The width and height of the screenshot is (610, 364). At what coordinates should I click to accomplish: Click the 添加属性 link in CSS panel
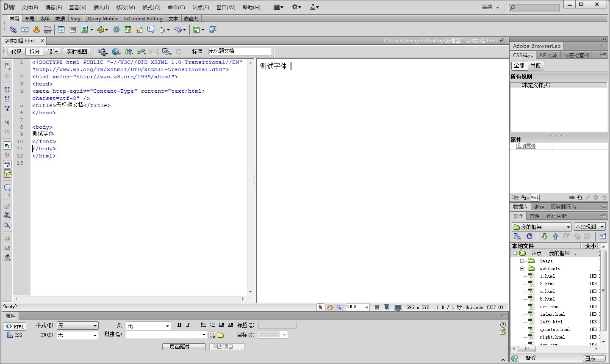(526, 146)
